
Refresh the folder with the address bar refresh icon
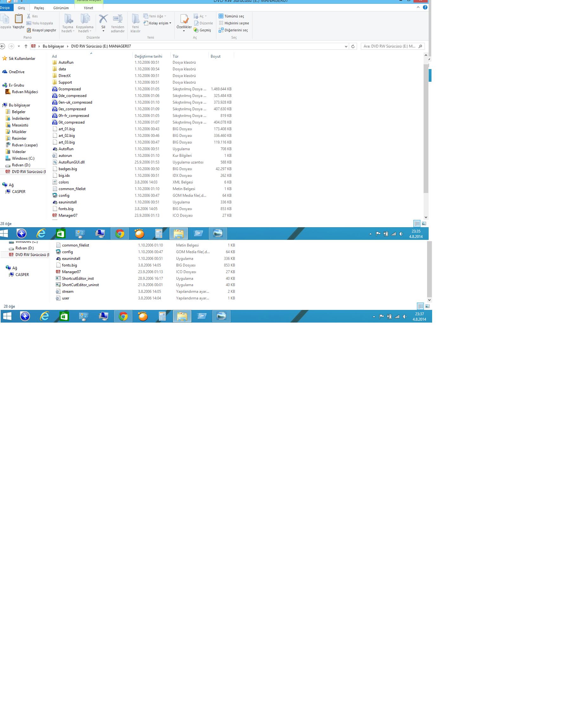(353, 46)
